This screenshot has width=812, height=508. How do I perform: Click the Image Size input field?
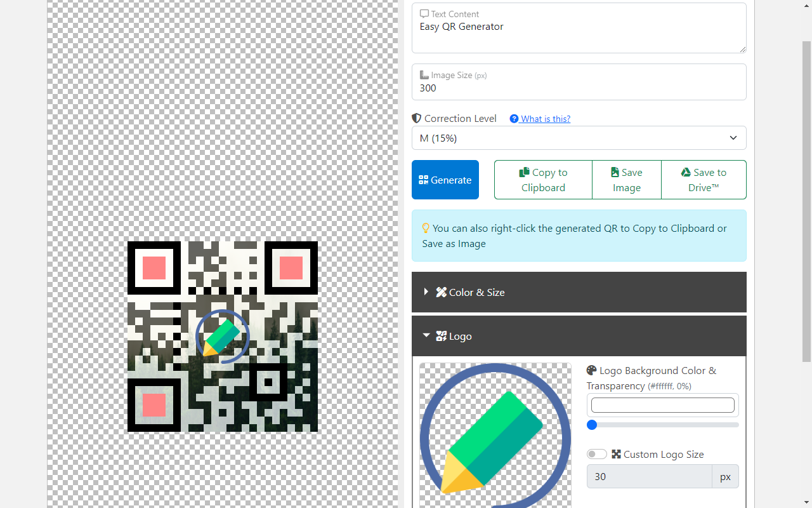click(x=579, y=88)
